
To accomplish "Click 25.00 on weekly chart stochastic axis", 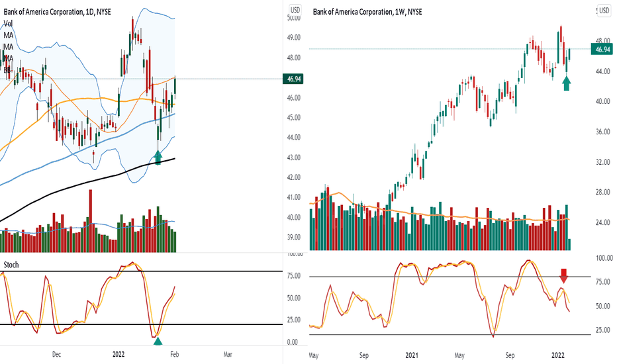I will tap(603, 330).
